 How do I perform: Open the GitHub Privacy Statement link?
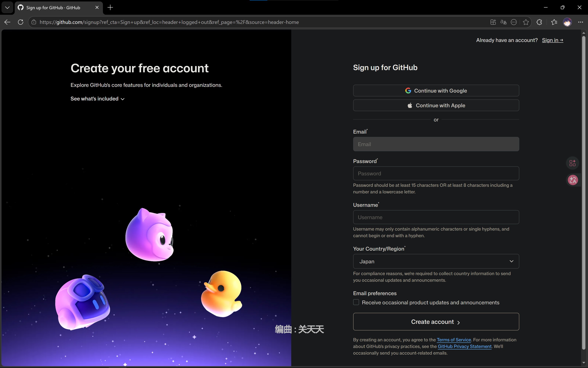(x=464, y=346)
